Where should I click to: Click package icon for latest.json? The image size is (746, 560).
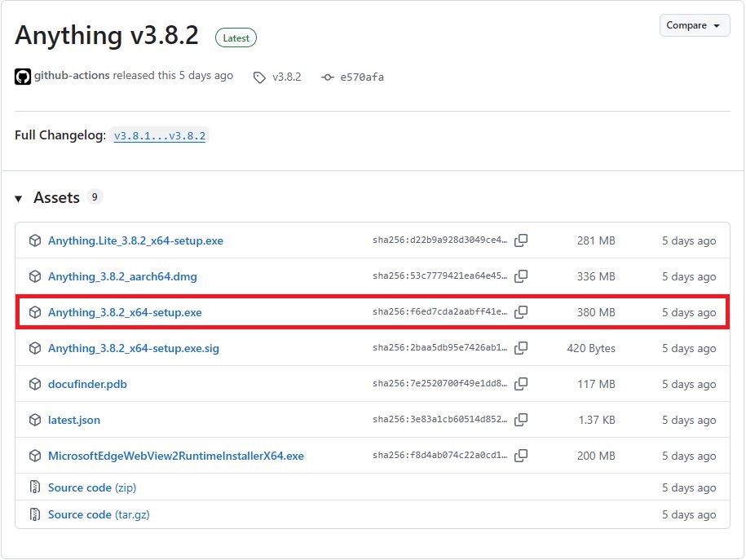tap(35, 420)
